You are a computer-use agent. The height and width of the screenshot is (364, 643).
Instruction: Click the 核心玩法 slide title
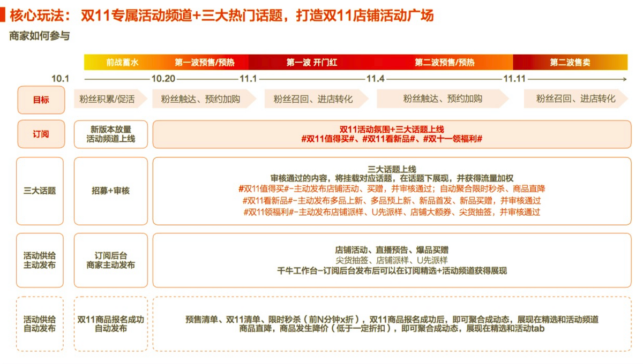tap(221, 15)
